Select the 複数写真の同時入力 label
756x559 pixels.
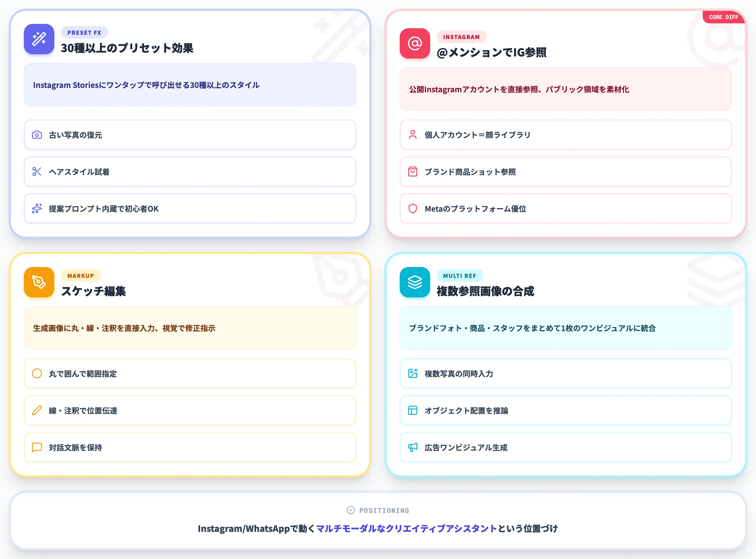[459, 374]
